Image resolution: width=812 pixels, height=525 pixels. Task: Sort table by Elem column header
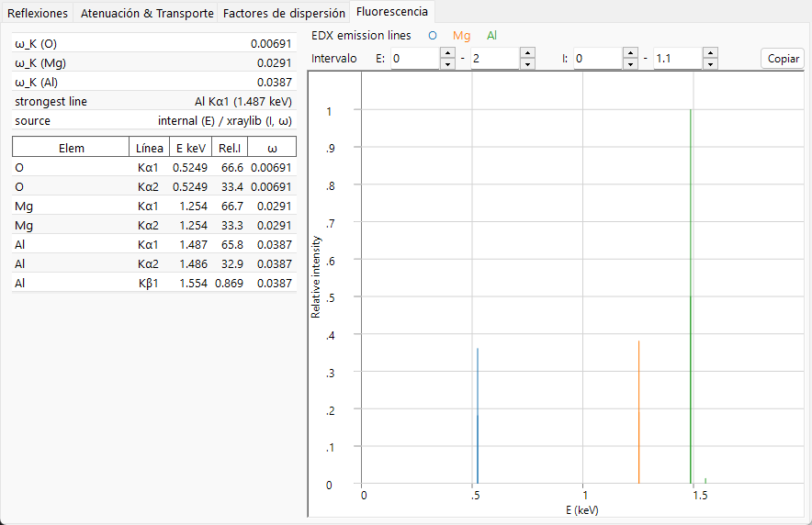[x=71, y=148]
